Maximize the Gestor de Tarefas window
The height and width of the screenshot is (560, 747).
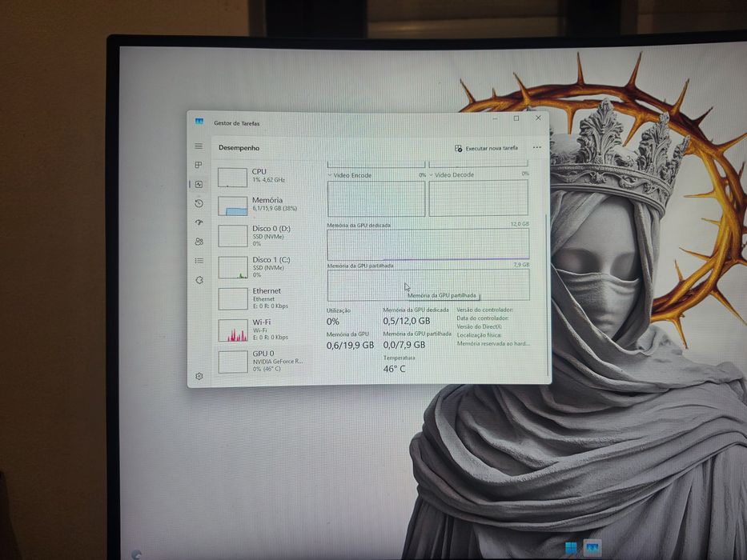click(x=516, y=118)
